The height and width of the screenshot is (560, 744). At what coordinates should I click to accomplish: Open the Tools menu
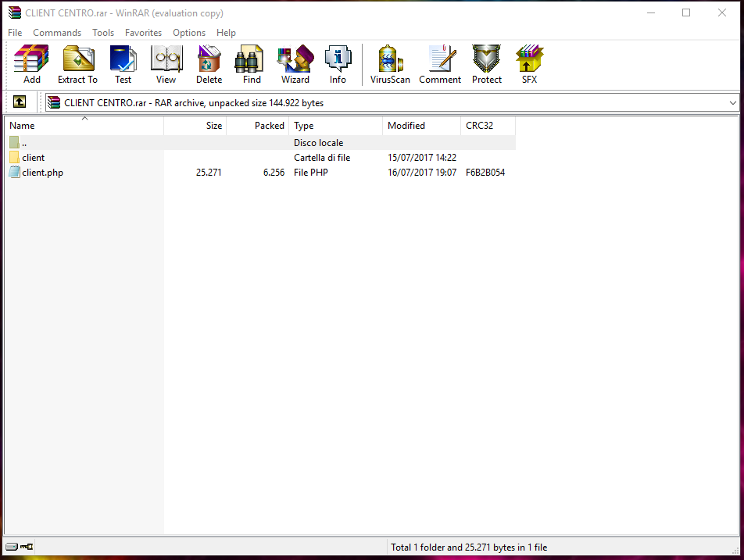(103, 33)
